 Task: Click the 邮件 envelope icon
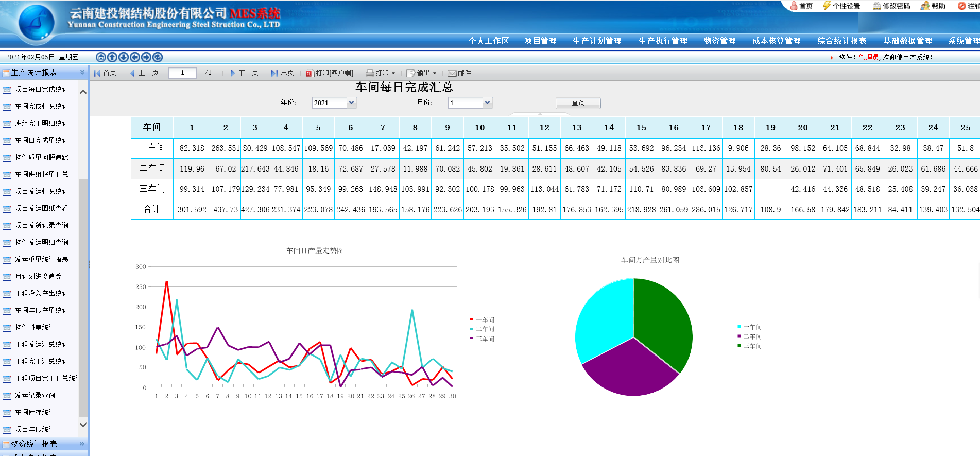(452, 73)
